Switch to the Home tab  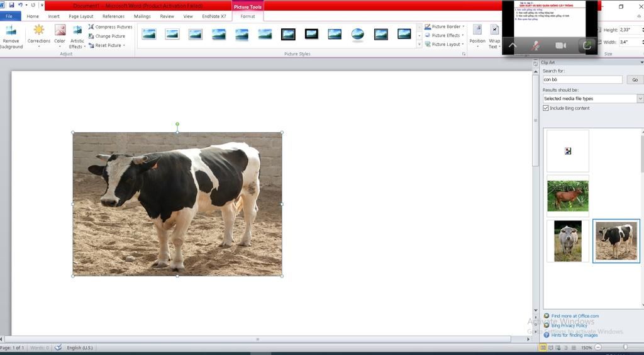[33, 16]
